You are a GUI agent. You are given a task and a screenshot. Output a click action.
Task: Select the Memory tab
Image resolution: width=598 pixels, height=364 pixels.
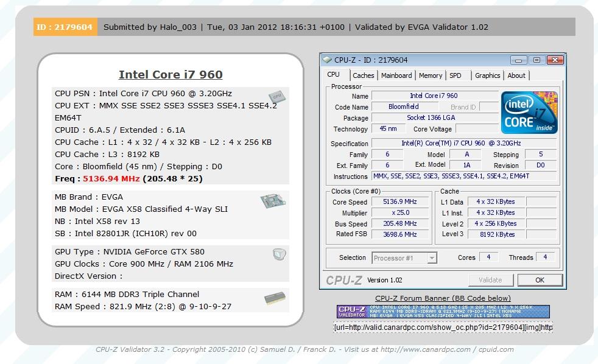(430, 75)
